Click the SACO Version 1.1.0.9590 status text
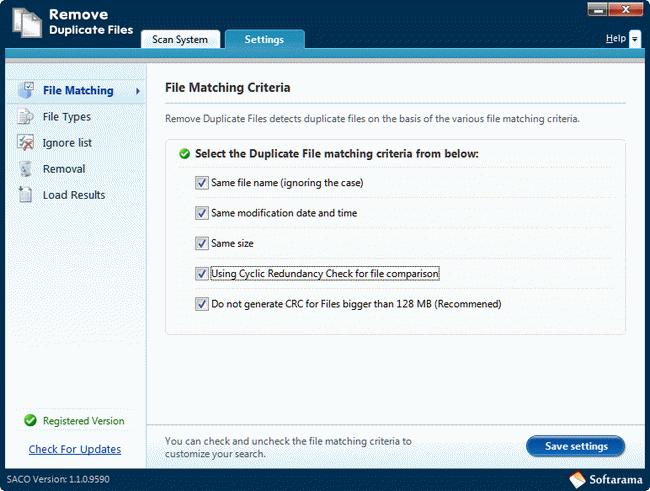The height and width of the screenshot is (491, 650). [58, 479]
